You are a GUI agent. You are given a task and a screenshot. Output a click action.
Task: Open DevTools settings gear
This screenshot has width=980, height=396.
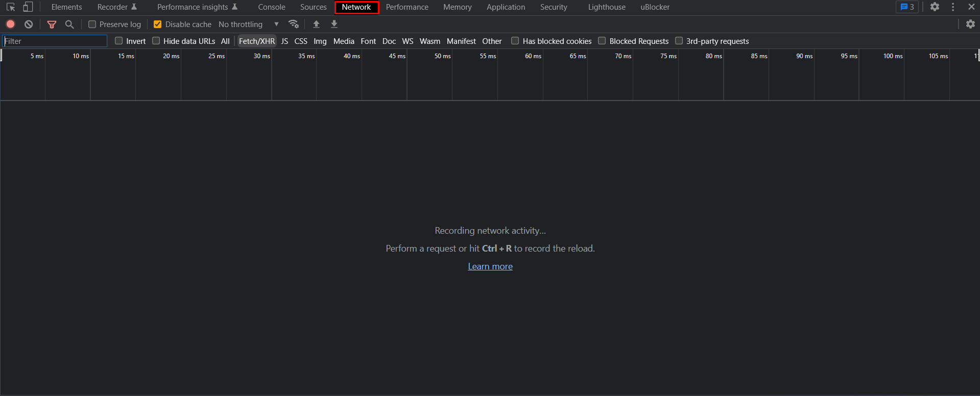(x=935, y=7)
